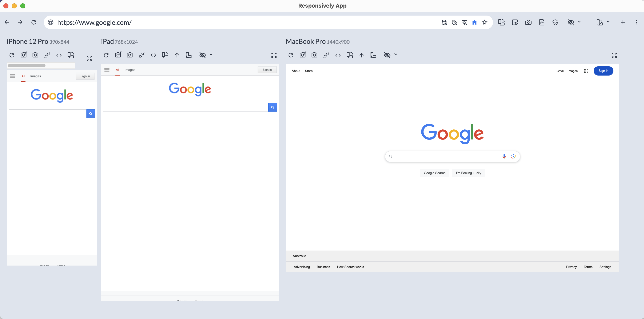Toggle iPad color blindness eye icon

tap(203, 55)
